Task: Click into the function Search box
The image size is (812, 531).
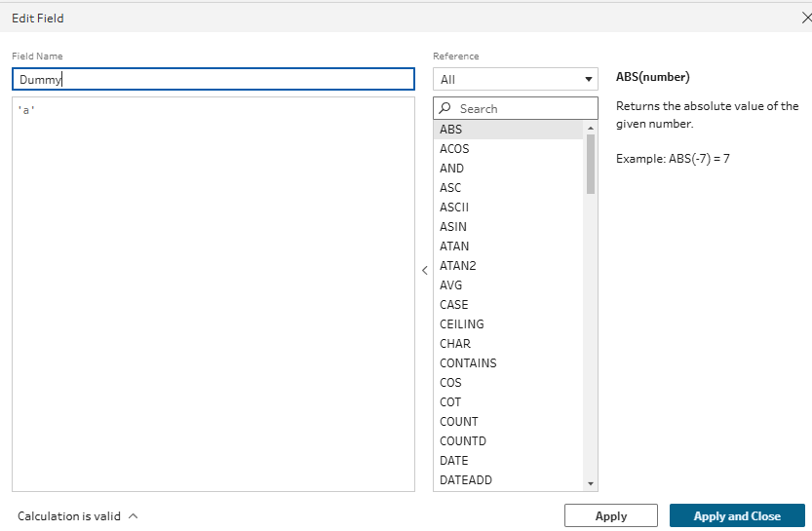Action: [x=524, y=109]
